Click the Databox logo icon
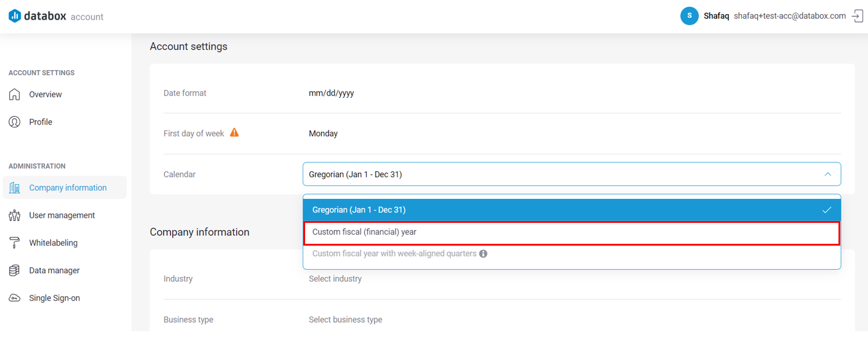Image resolution: width=868 pixels, height=346 pixels. click(15, 16)
